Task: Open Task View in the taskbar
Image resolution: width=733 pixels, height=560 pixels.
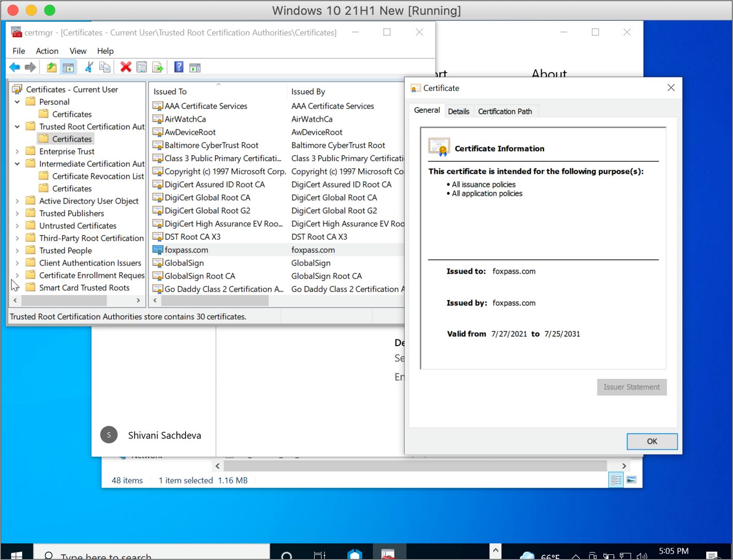Action: point(319,555)
